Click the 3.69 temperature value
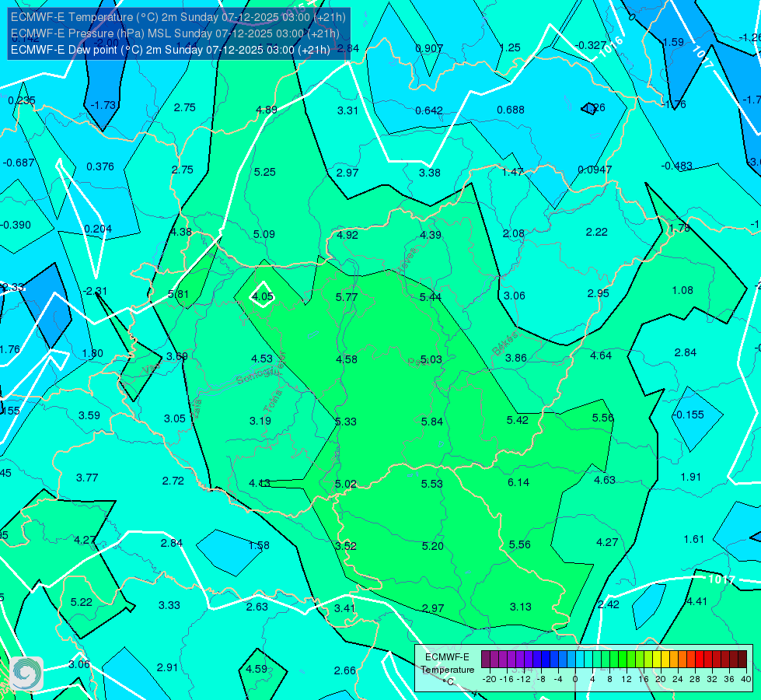Screen dimensions: 761x700 pos(176,356)
